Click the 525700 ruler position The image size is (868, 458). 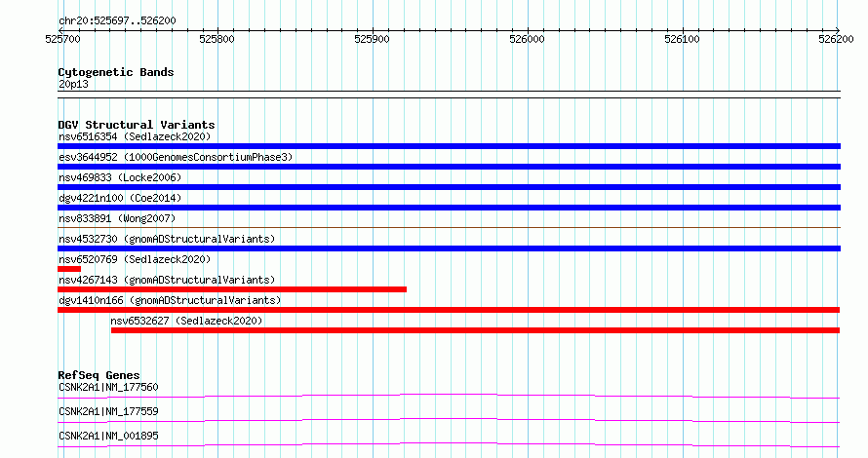(62, 39)
